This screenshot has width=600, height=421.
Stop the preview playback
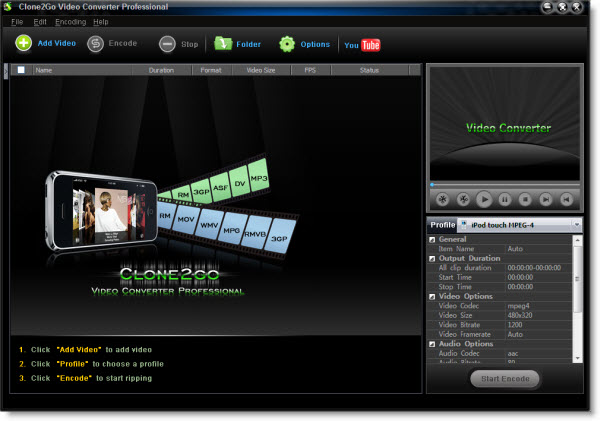[x=525, y=199]
